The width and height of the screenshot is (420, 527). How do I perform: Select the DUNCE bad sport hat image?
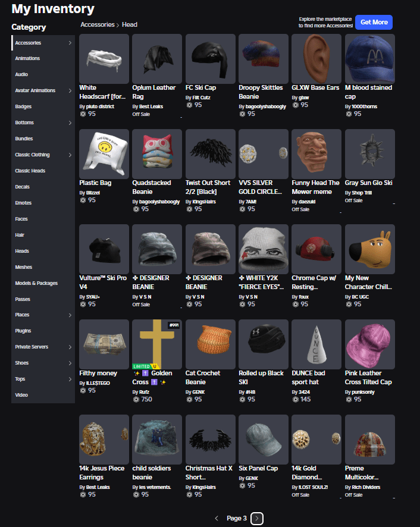(x=316, y=344)
